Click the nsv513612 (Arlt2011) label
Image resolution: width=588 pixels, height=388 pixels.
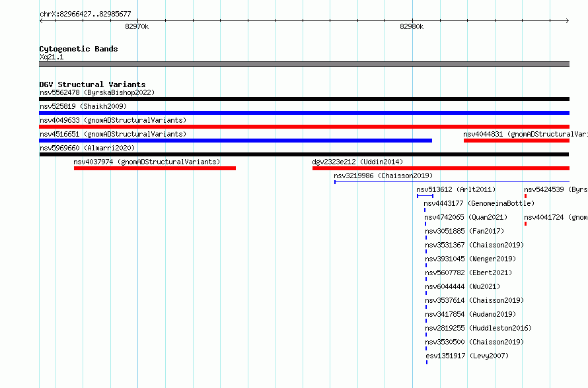pos(456,189)
